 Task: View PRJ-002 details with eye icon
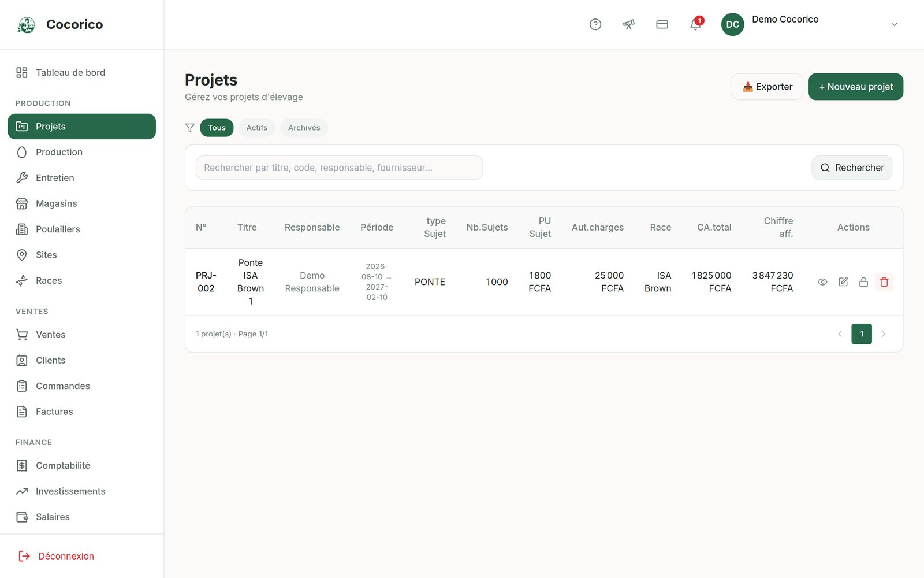click(822, 282)
